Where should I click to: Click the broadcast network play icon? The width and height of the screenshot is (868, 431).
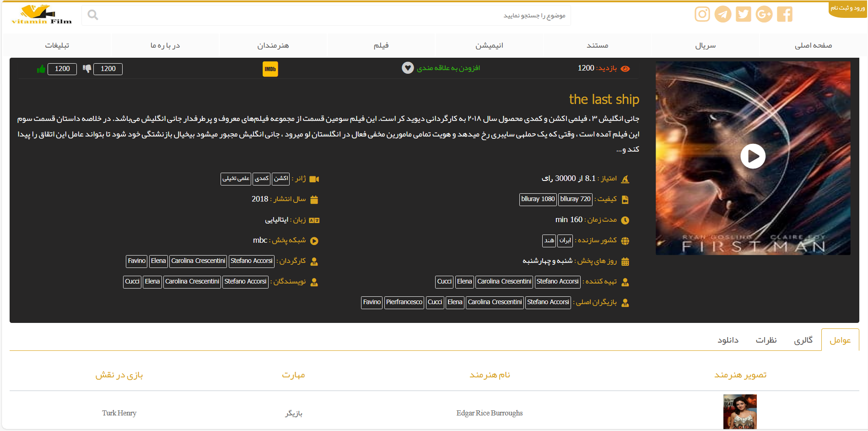point(314,241)
